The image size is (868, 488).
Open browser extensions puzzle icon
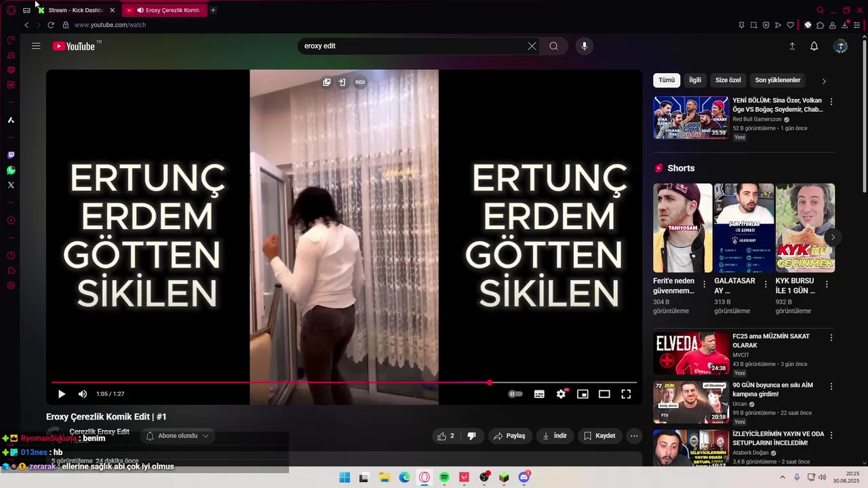(820, 25)
